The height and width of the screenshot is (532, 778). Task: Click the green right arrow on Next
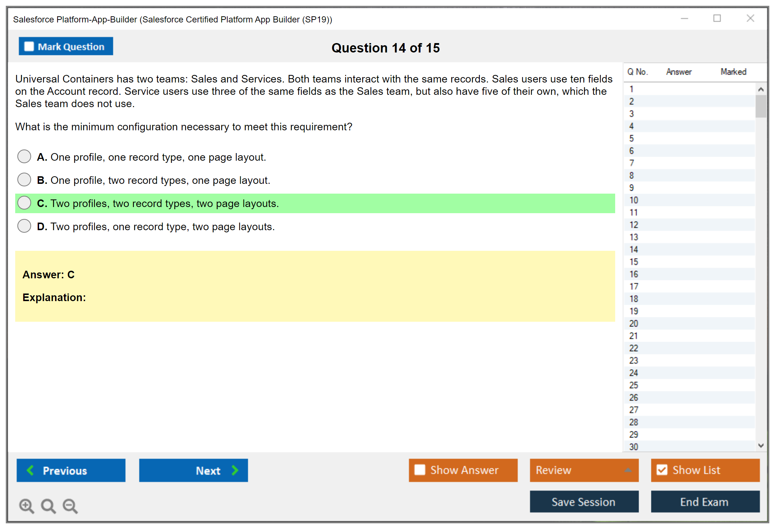(x=235, y=470)
